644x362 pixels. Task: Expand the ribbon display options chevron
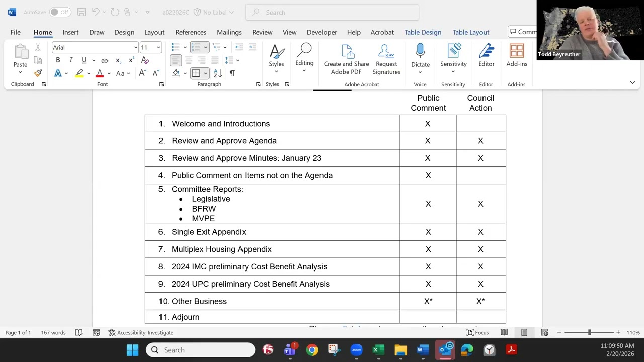click(632, 82)
